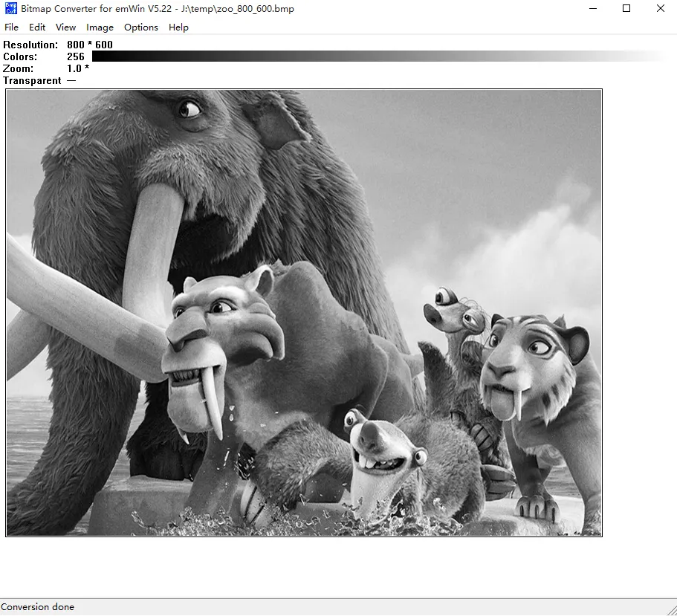The image size is (677, 616).
Task: Click the window title bar text
Action: pos(158,9)
